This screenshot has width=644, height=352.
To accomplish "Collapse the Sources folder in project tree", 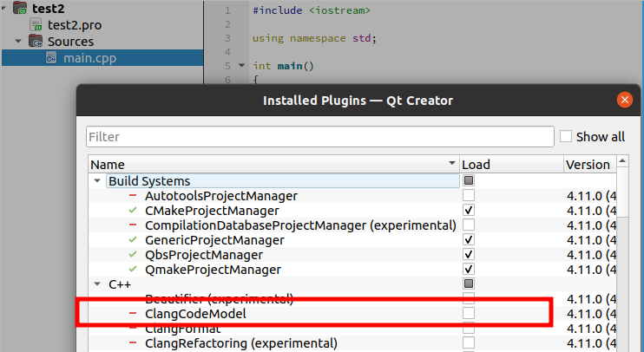I will (18, 41).
